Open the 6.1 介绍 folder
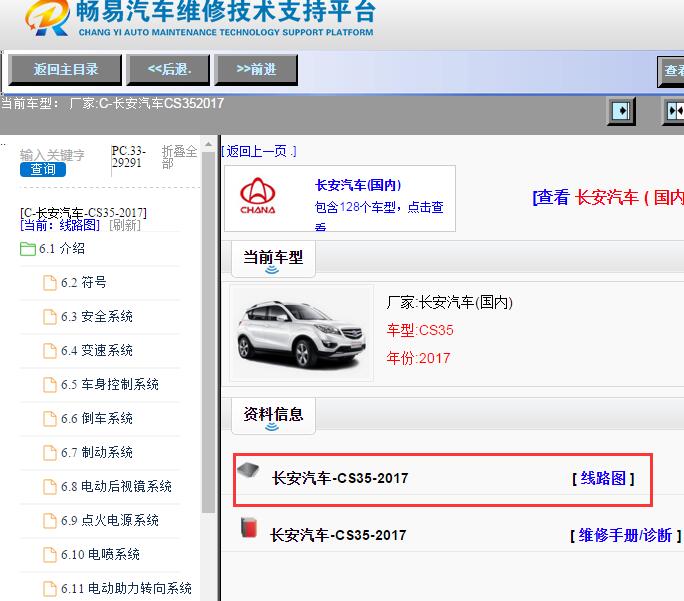684x601 pixels. click(x=62, y=249)
